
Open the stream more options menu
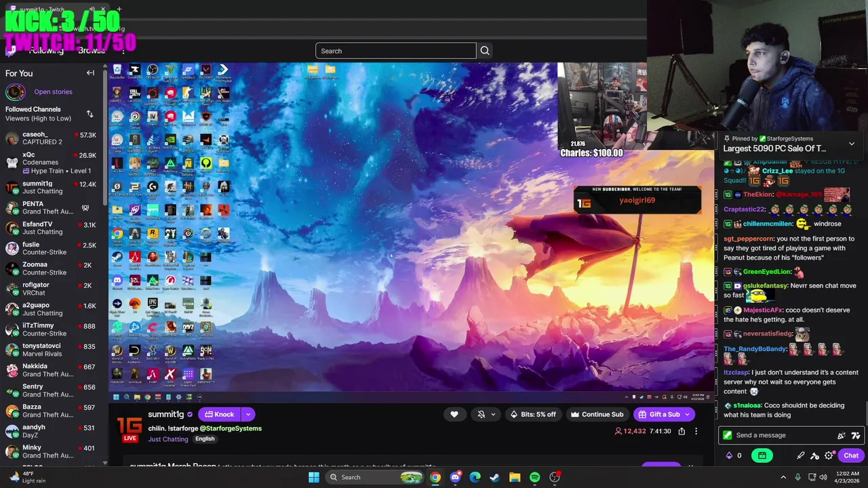point(696,431)
